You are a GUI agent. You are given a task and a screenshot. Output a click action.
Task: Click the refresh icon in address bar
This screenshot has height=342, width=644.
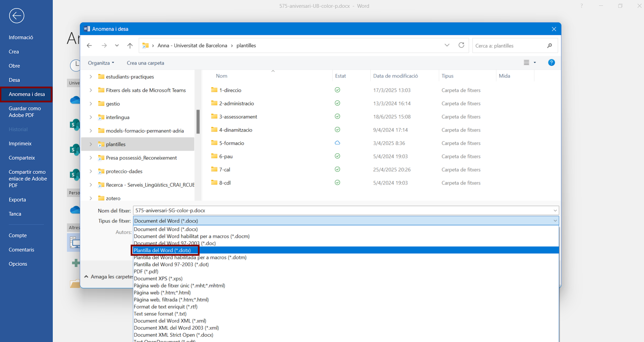coord(461,45)
